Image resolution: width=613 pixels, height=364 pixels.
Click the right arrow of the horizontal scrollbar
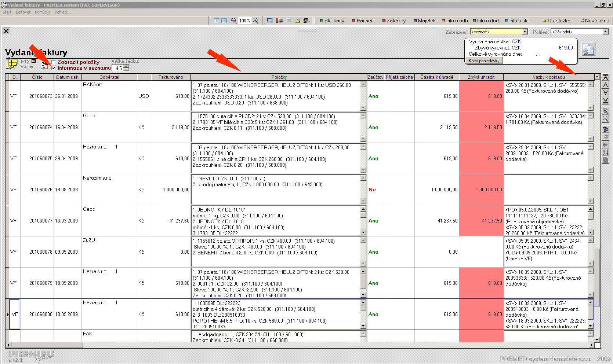click(x=591, y=345)
